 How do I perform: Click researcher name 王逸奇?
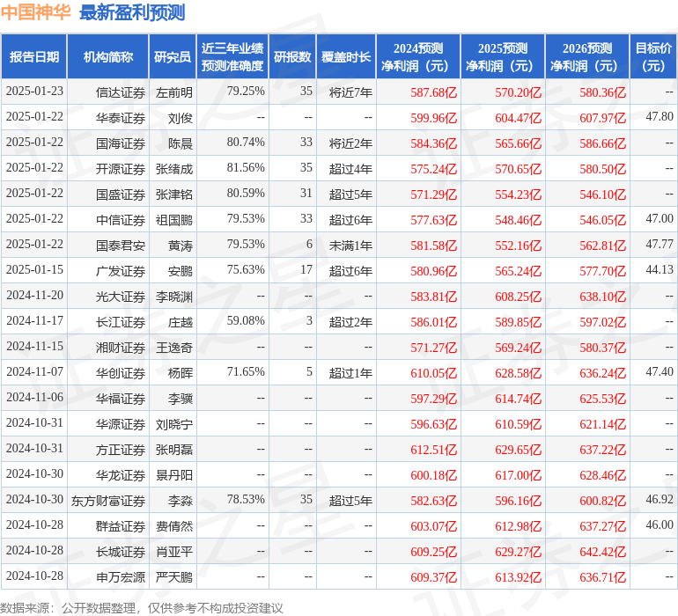click(x=174, y=347)
